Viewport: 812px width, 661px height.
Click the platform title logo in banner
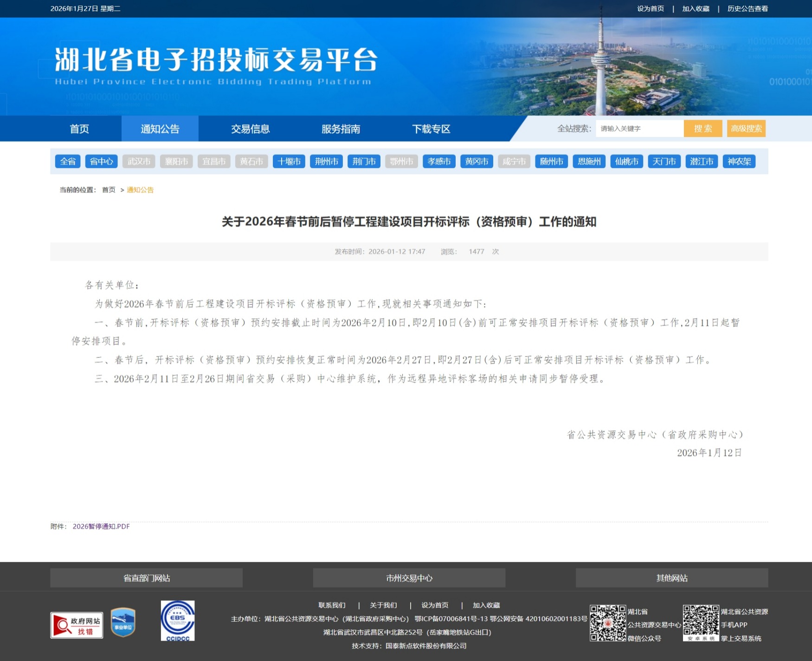(216, 65)
